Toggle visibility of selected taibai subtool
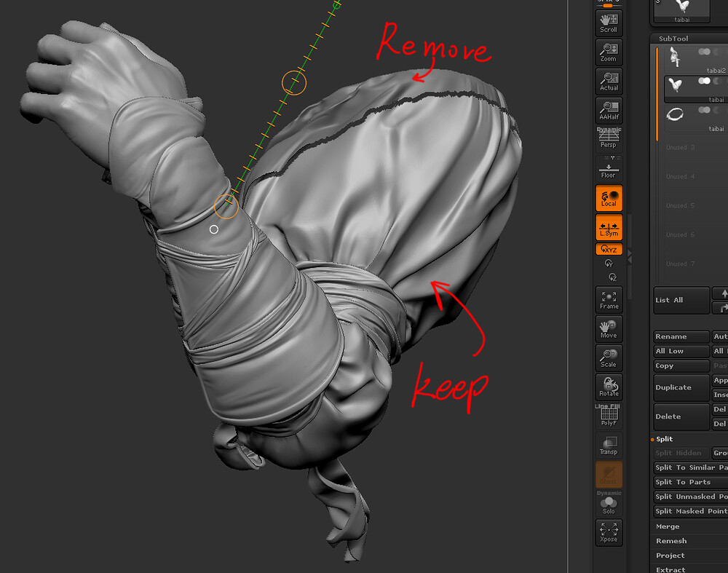Viewport: 728px width, 573px height. click(x=704, y=82)
